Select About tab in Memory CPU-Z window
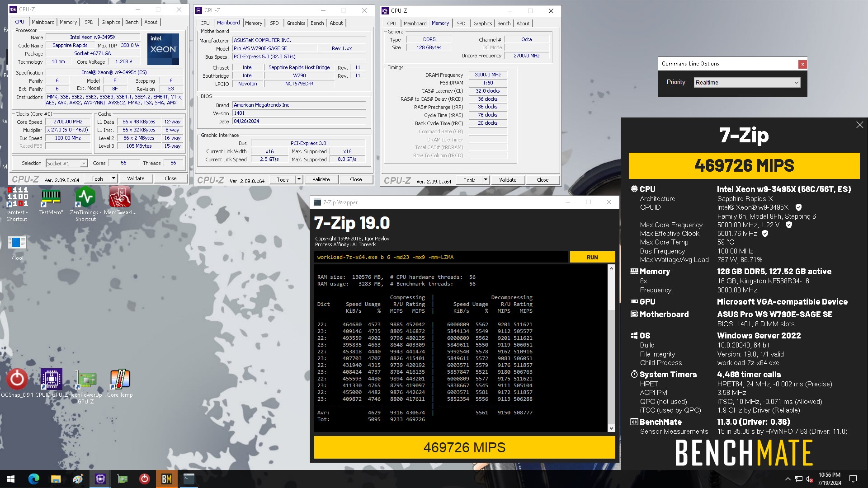The image size is (868, 488). pos(523,23)
